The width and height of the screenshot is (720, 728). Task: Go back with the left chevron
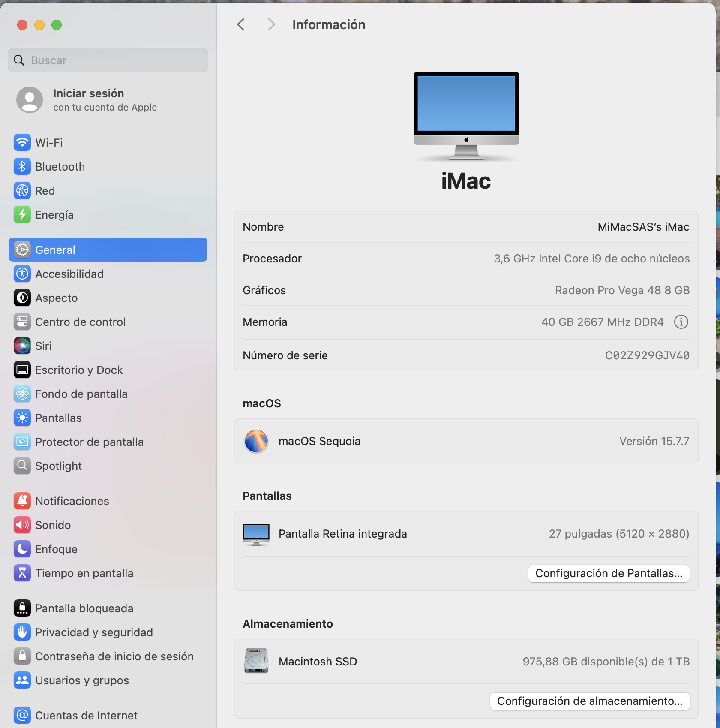pyautogui.click(x=241, y=25)
